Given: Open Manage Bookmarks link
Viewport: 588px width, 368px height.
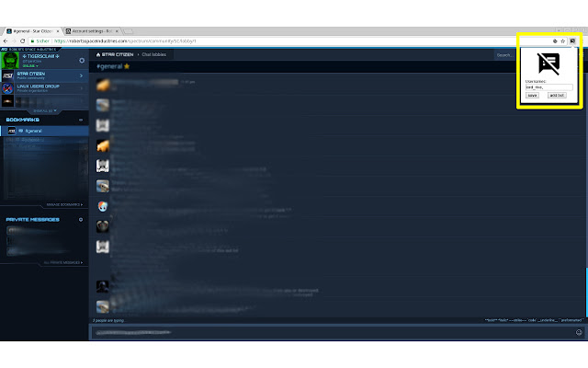Looking at the screenshot, I should click(x=64, y=204).
